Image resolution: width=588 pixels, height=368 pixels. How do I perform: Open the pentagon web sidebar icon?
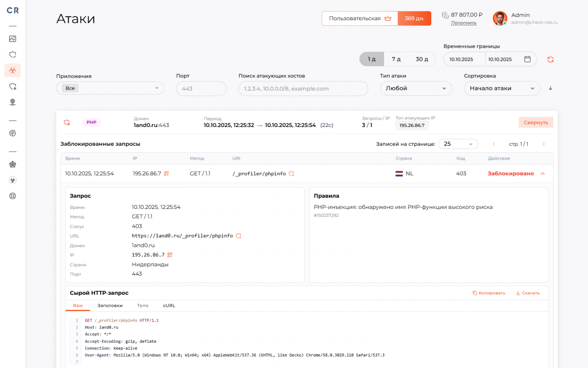coord(12,164)
